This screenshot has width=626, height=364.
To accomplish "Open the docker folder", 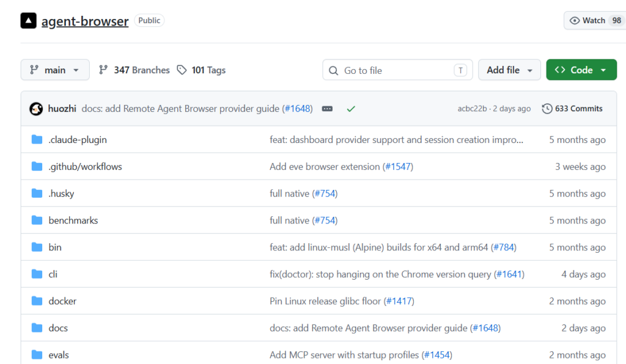I will [x=62, y=301].
